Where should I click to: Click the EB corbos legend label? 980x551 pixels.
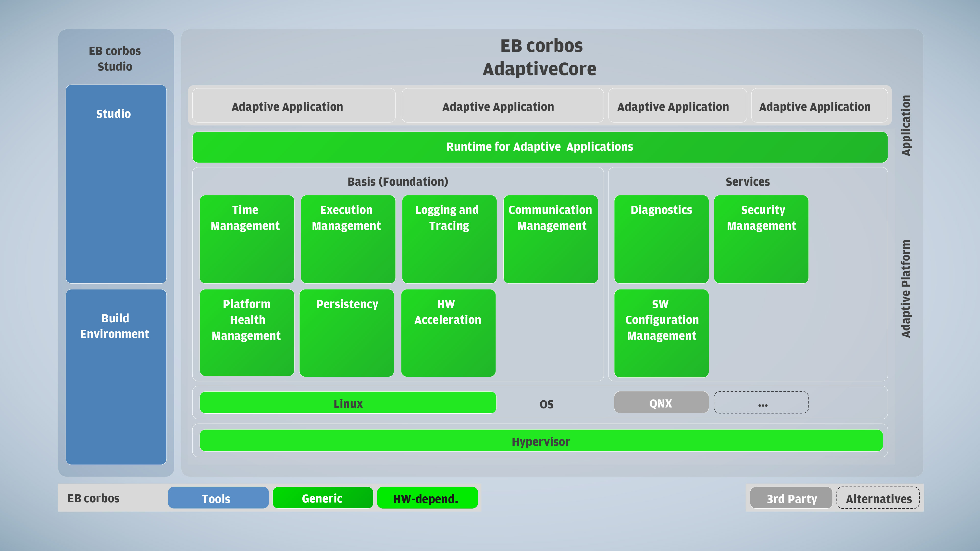point(94,498)
